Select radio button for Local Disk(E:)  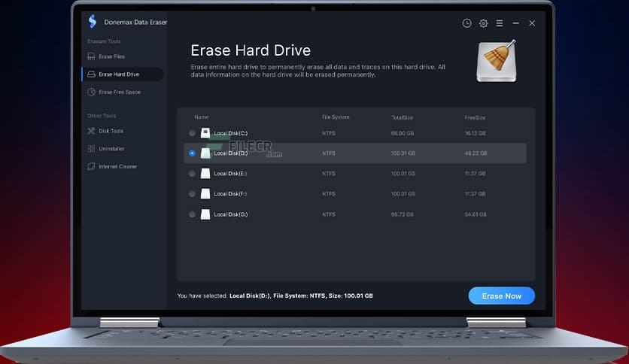tap(192, 174)
